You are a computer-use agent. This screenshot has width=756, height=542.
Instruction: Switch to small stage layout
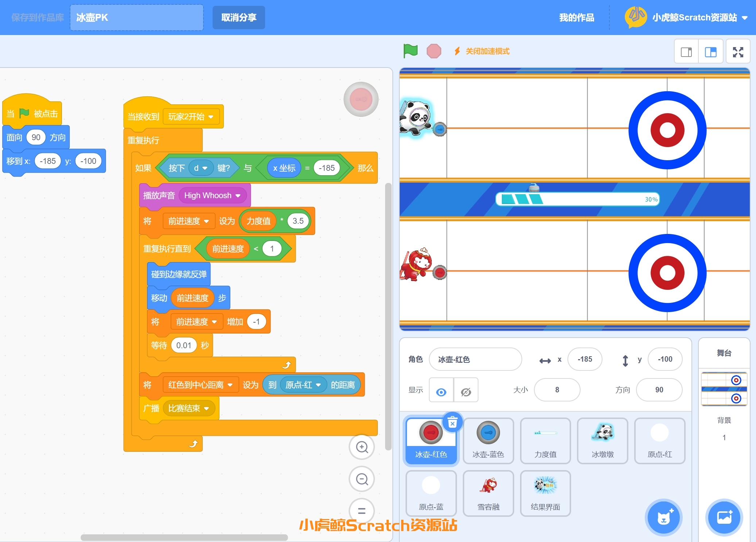[x=686, y=52]
